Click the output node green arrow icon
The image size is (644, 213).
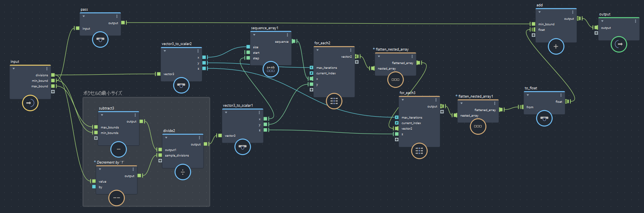(619, 44)
